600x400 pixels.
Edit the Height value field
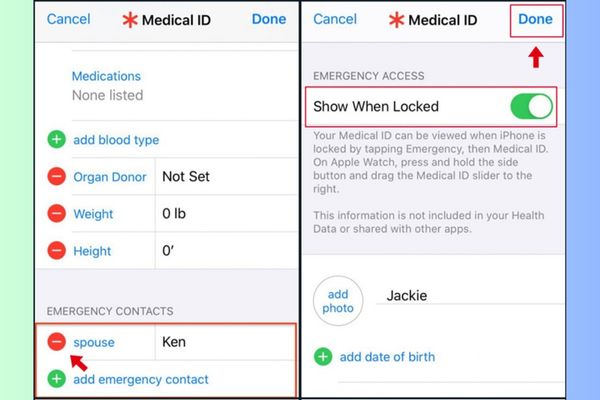pyautogui.click(x=172, y=251)
